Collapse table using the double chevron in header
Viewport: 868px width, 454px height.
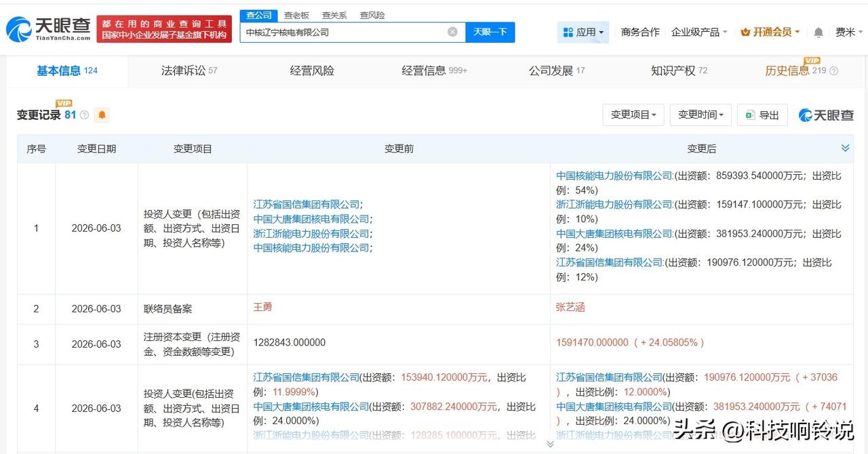pos(845,148)
